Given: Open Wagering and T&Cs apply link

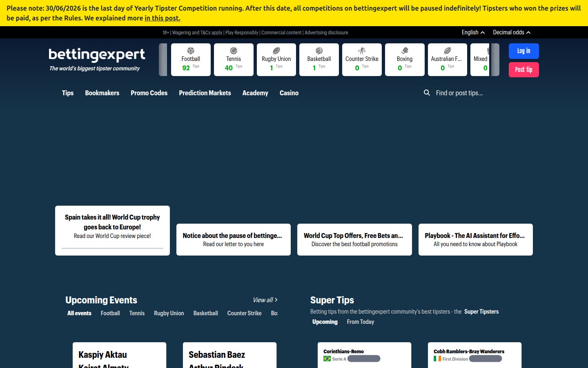Looking at the screenshot, I should (197, 33).
